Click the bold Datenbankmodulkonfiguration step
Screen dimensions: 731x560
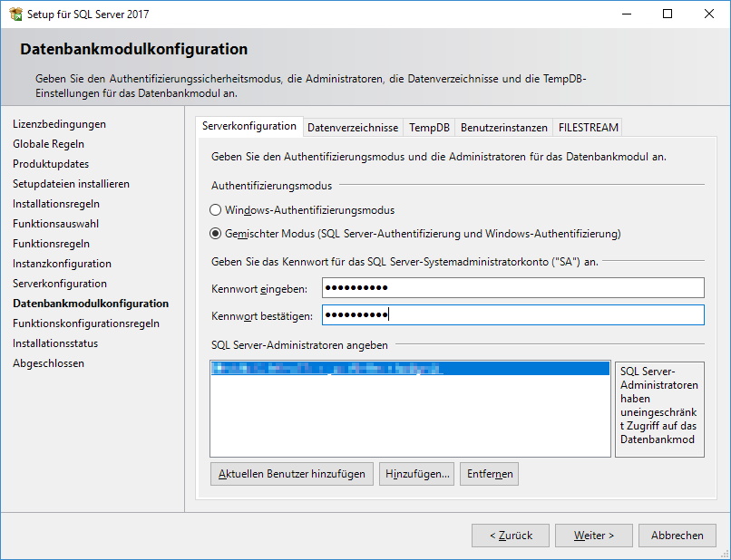pyautogui.click(x=91, y=304)
